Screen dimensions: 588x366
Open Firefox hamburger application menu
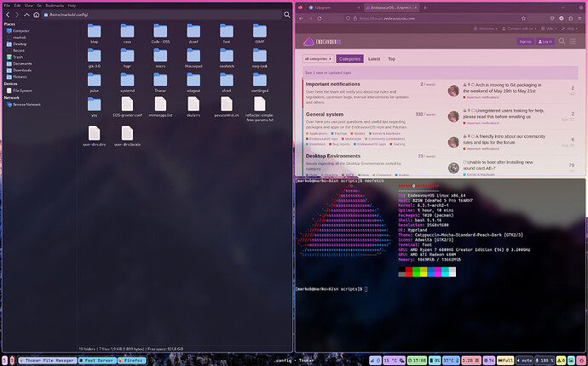pos(579,19)
